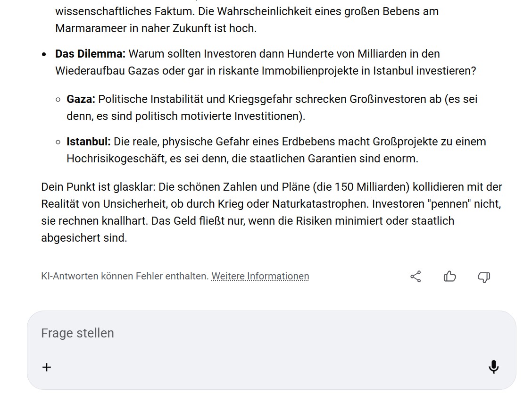Open the plus attachment menu
The height and width of the screenshot is (404, 532).
[x=47, y=367]
